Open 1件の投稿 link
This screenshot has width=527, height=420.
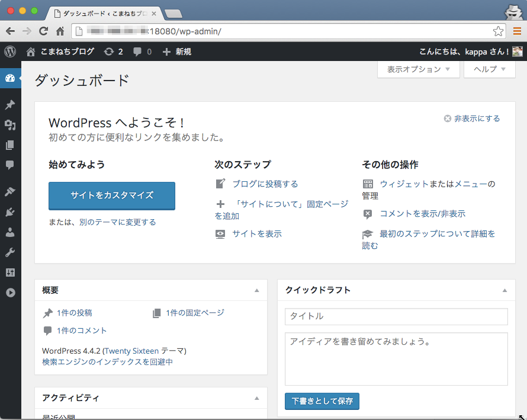click(75, 313)
